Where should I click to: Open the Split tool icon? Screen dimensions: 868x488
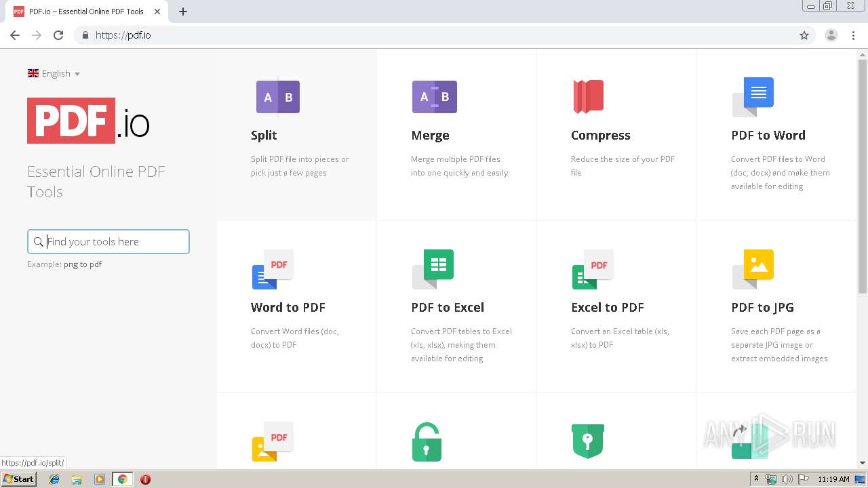tap(278, 97)
